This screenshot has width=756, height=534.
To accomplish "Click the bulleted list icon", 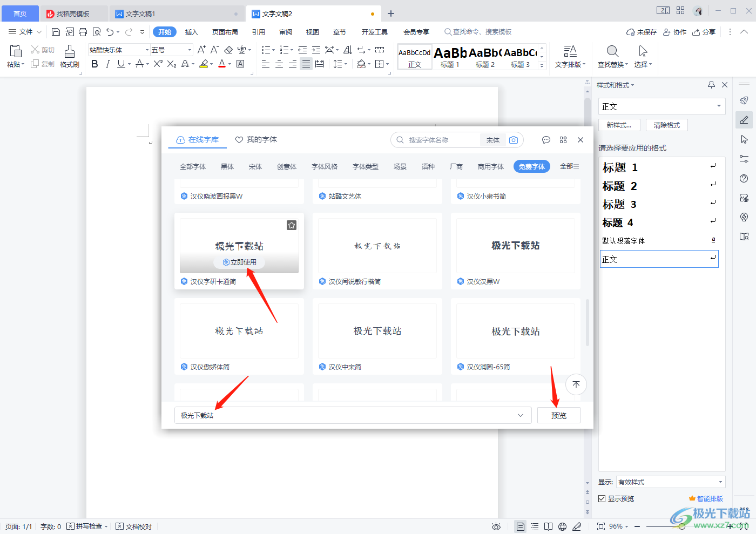I will [266, 50].
